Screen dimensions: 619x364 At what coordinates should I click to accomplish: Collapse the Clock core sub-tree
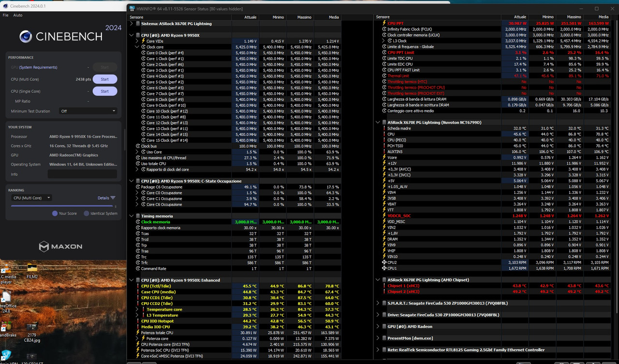(x=137, y=47)
